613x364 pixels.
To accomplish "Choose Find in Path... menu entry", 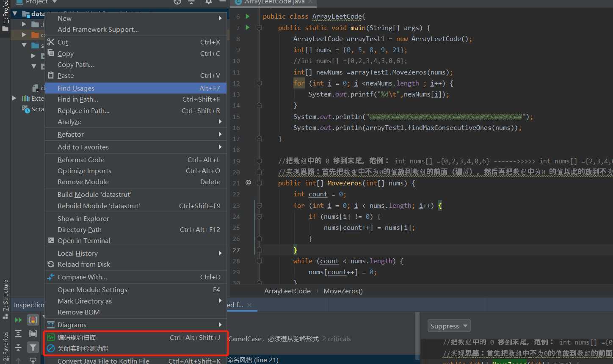I will [x=136, y=99].
